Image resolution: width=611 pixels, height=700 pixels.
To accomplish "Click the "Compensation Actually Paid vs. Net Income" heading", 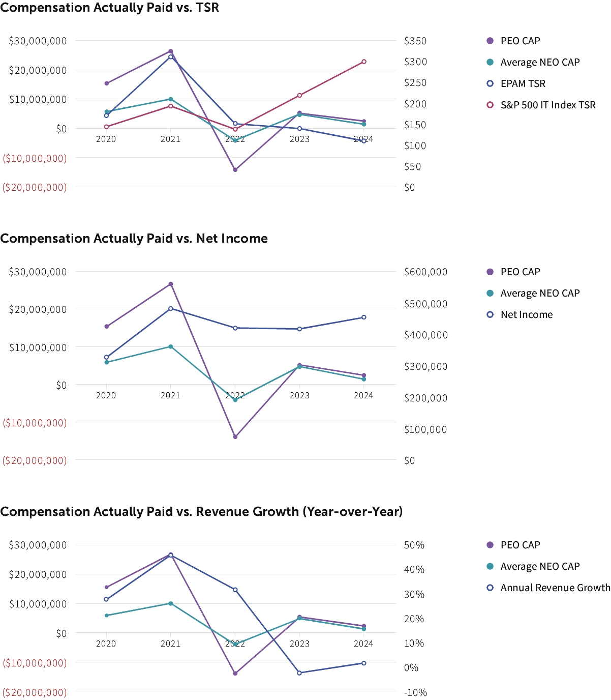I will 134,239.
